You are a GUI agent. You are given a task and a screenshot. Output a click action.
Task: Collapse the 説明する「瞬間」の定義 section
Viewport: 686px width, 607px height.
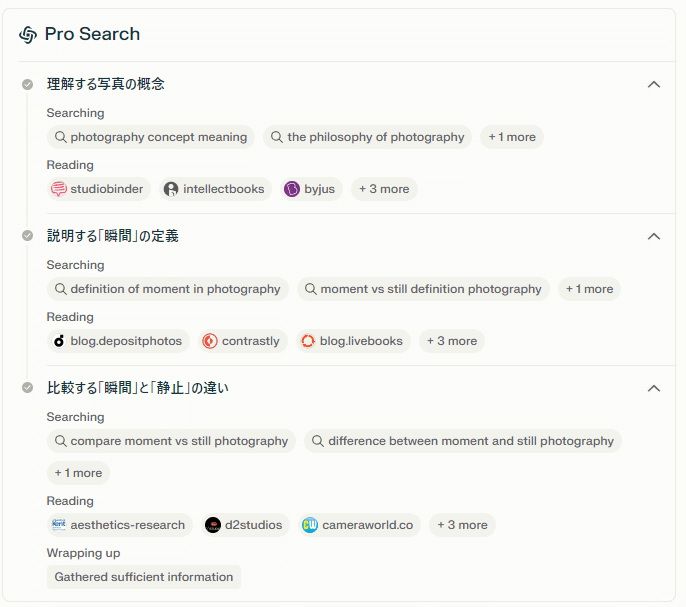(x=654, y=236)
